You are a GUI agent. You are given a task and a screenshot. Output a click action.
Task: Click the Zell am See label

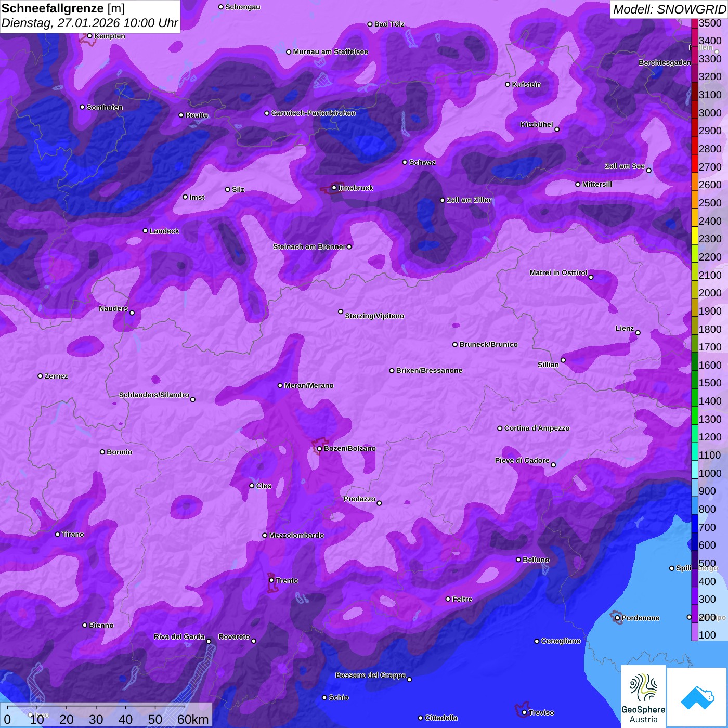625,166
